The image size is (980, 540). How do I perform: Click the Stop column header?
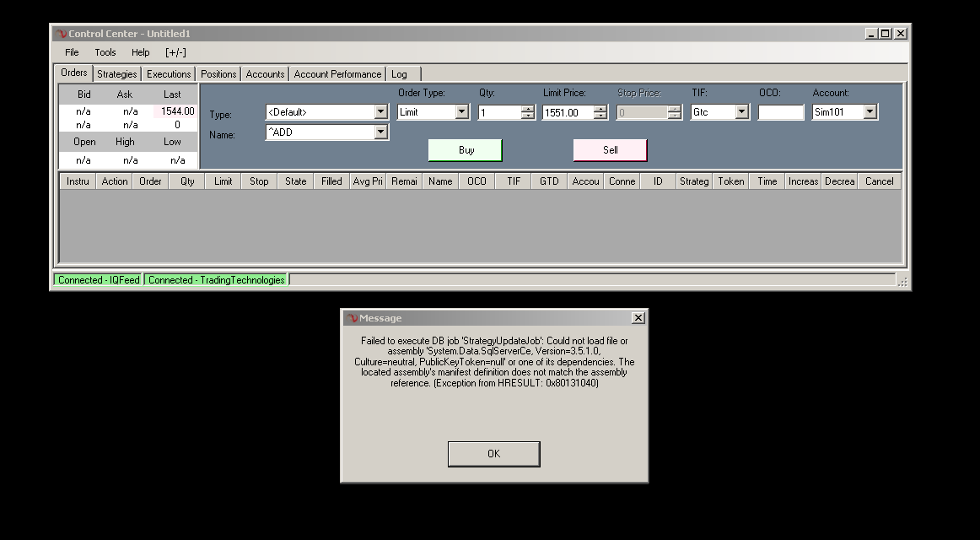260,181
